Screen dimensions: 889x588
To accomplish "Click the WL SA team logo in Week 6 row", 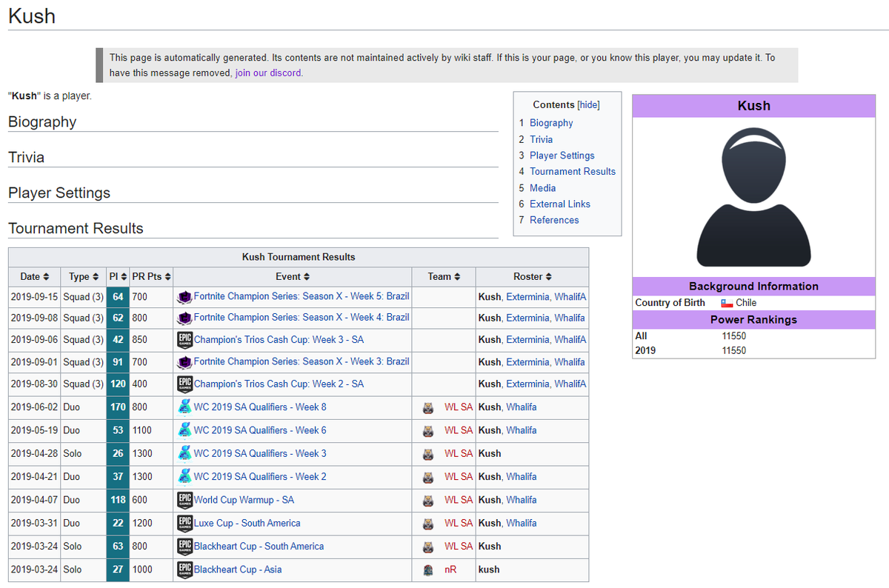I will click(x=428, y=430).
